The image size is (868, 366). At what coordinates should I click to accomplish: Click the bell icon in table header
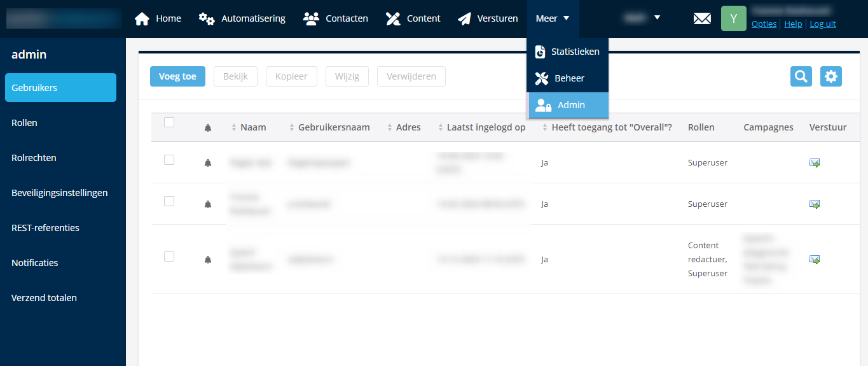pyautogui.click(x=208, y=128)
